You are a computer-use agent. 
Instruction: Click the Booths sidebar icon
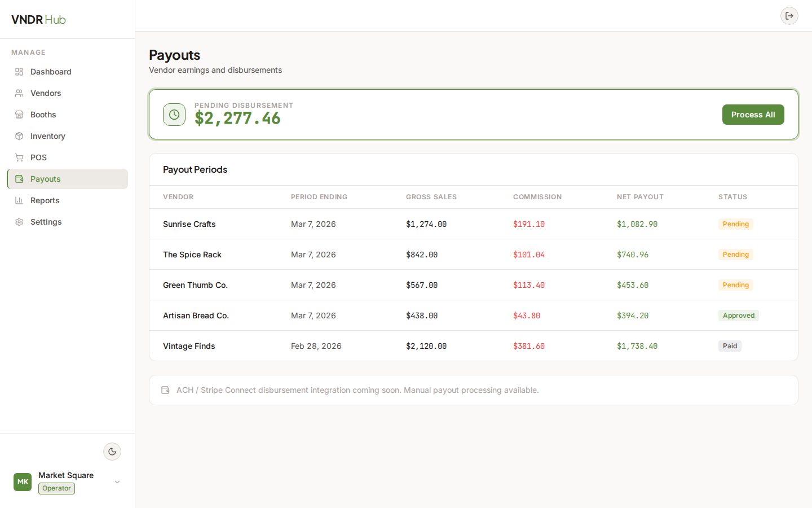coord(19,115)
